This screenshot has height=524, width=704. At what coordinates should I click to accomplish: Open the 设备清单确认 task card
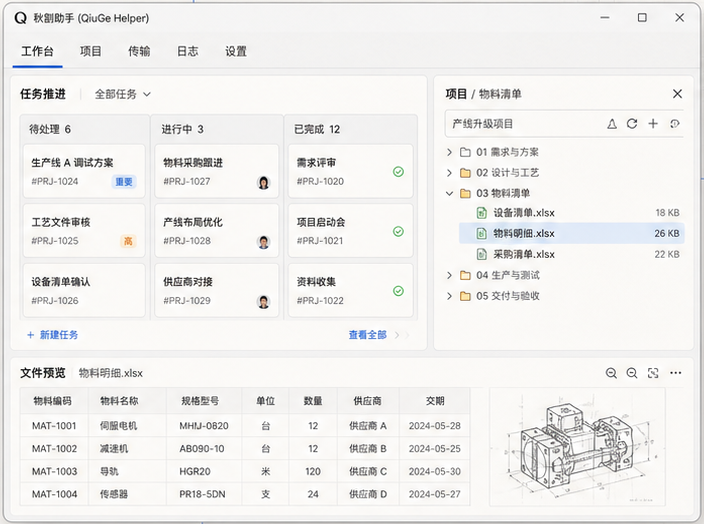click(x=84, y=291)
